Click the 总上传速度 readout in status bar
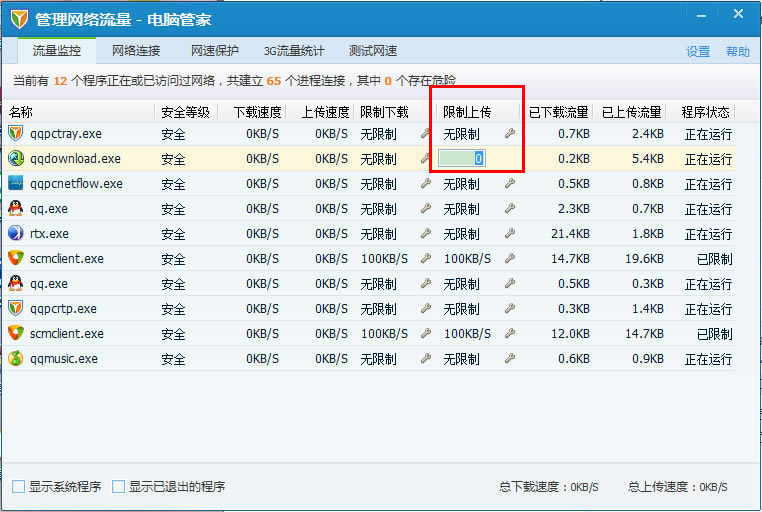Screen dimensions: 762x512 677,487
